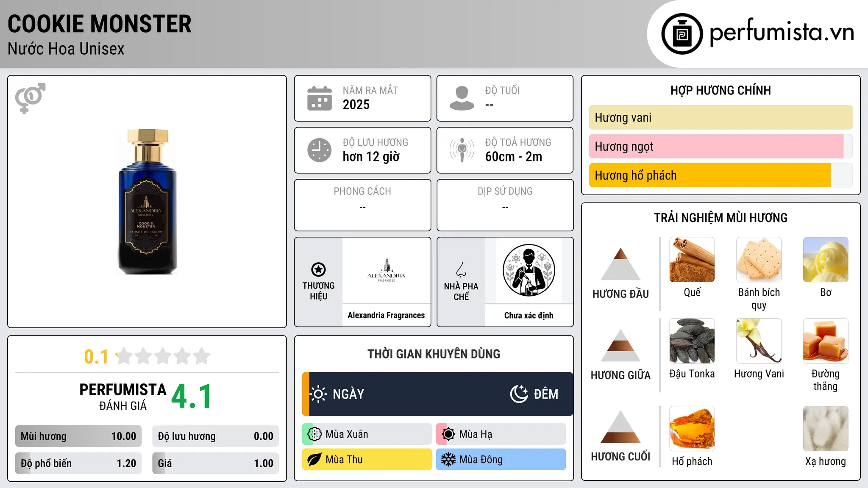
Task: Click the Alexandria Fragrances brand name
Action: pyautogui.click(x=386, y=315)
